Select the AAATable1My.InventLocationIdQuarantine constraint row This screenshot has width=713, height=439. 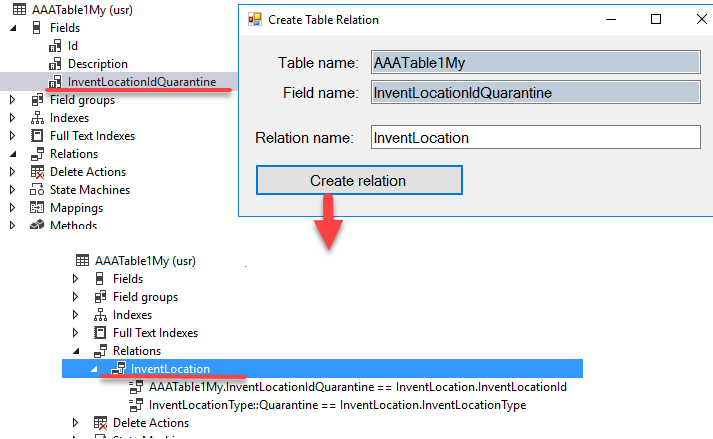[x=358, y=387]
